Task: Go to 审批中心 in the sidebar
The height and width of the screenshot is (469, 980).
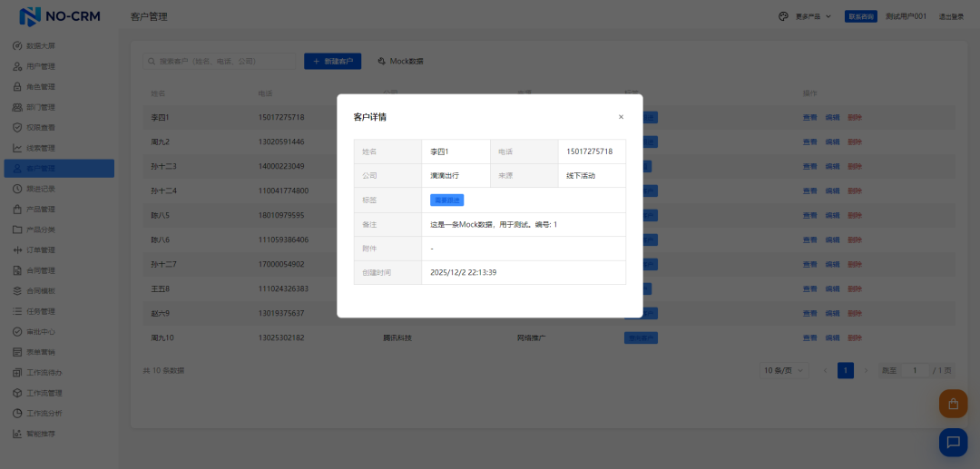Action: pos(59,332)
